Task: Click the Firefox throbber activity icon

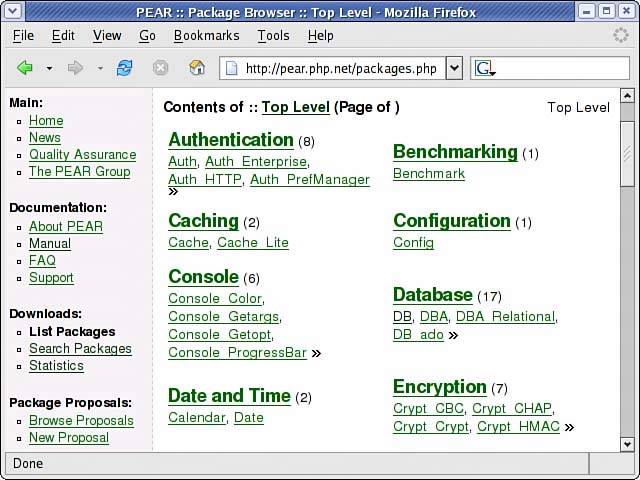Action: [x=622, y=35]
